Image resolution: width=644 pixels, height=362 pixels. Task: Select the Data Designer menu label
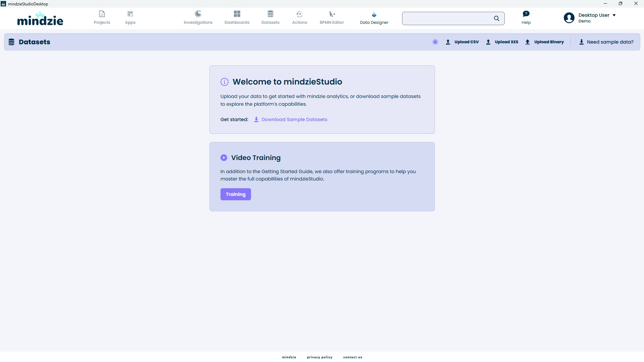(x=374, y=22)
